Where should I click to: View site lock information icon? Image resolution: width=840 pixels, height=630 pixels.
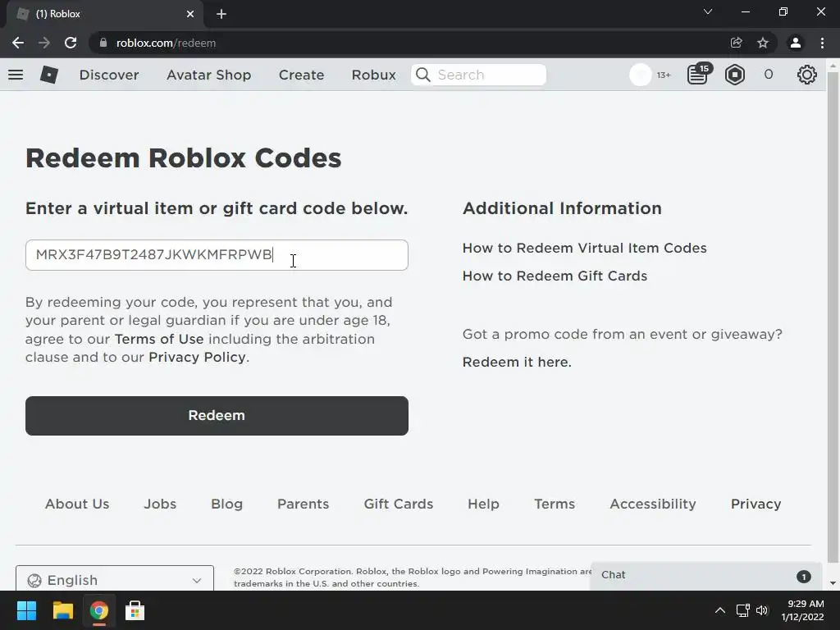click(103, 43)
